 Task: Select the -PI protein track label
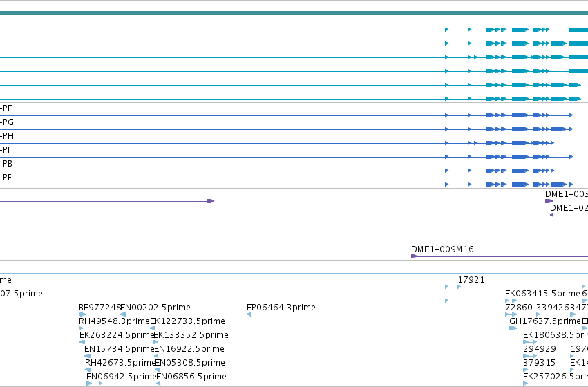pyautogui.click(x=5, y=150)
